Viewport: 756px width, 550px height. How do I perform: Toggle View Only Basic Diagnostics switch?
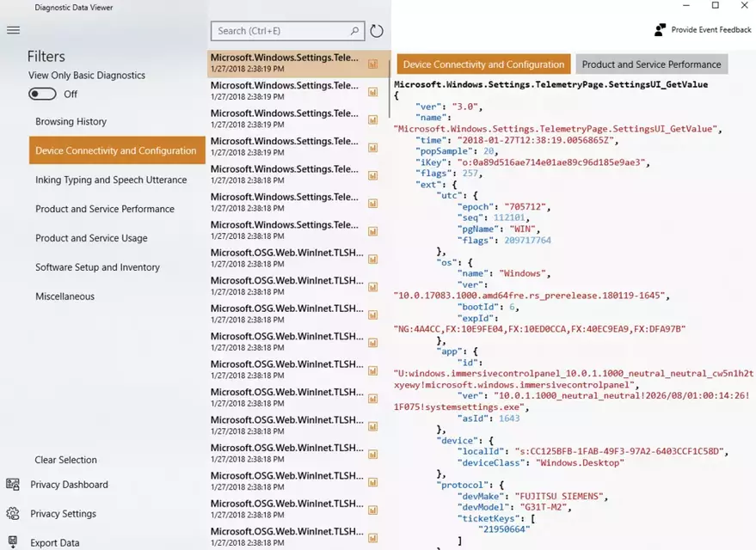tap(42, 94)
